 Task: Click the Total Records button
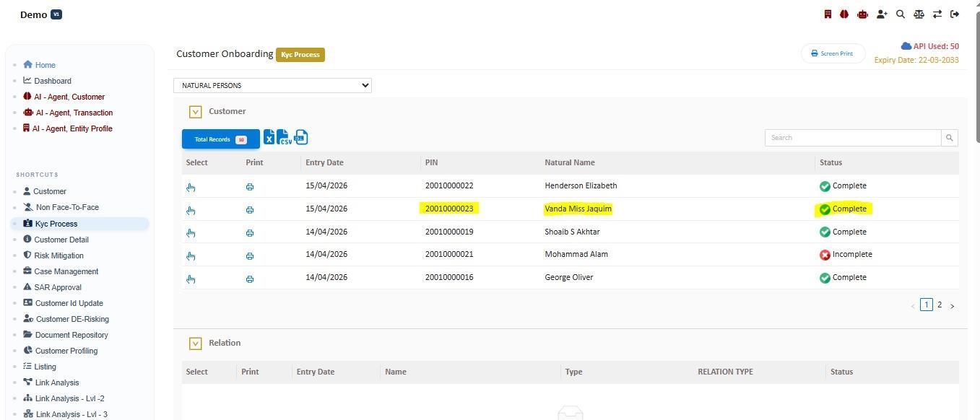tap(220, 139)
